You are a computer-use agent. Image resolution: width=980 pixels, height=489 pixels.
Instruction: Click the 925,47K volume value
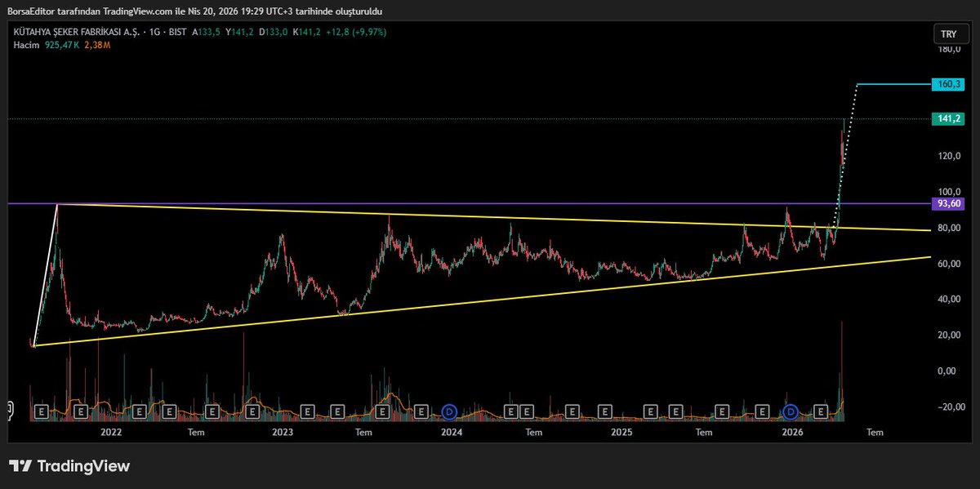pos(60,45)
